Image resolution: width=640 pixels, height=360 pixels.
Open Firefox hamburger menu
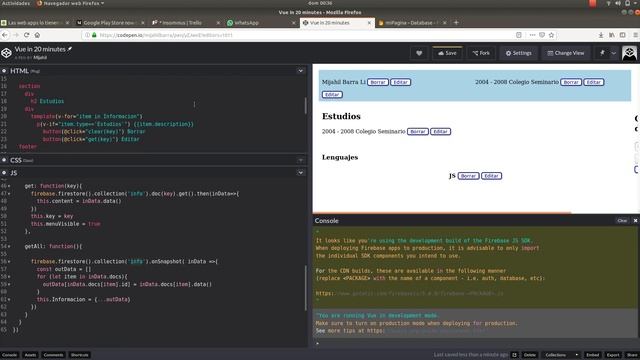click(x=635, y=35)
